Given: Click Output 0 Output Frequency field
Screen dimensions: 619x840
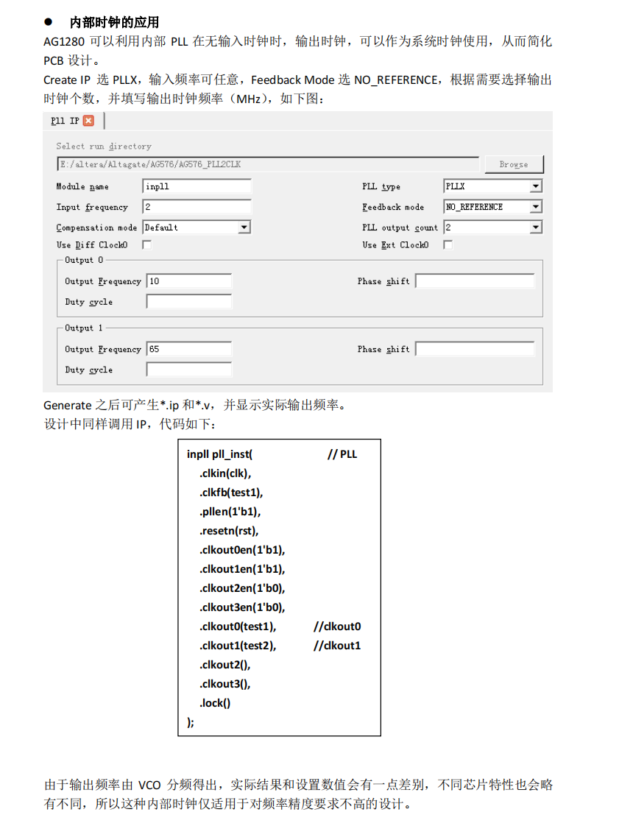Looking at the screenshot, I should click(189, 280).
